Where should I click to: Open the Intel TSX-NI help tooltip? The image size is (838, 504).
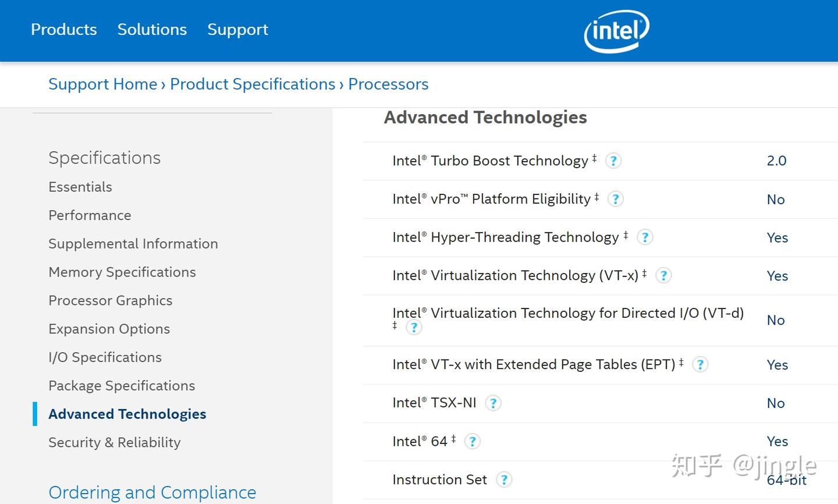click(x=493, y=403)
